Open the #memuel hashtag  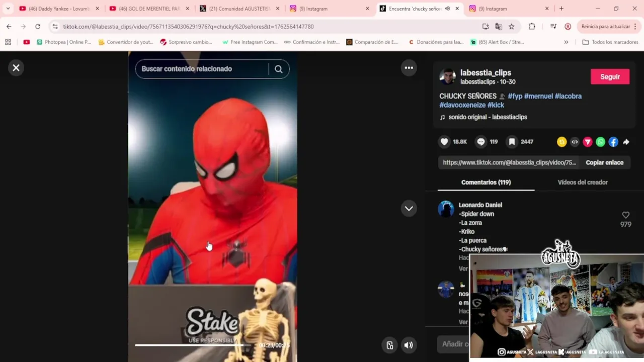point(538,96)
